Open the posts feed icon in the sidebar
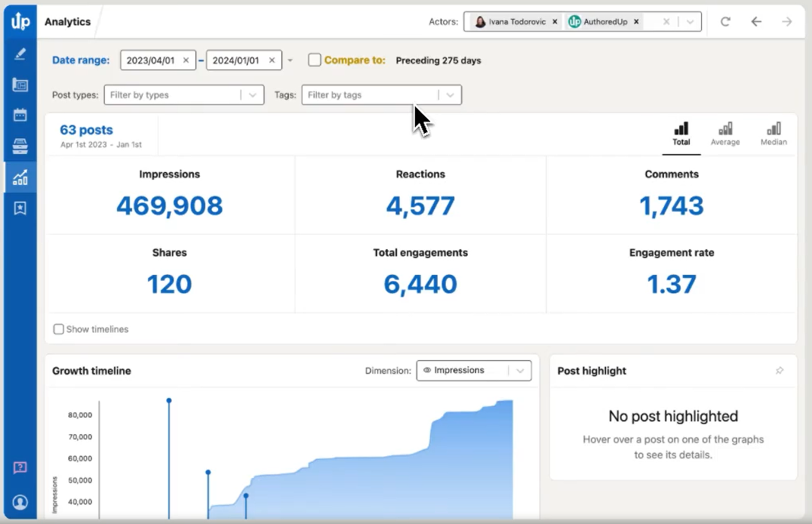The width and height of the screenshot is (812, 524). [20, 84]
